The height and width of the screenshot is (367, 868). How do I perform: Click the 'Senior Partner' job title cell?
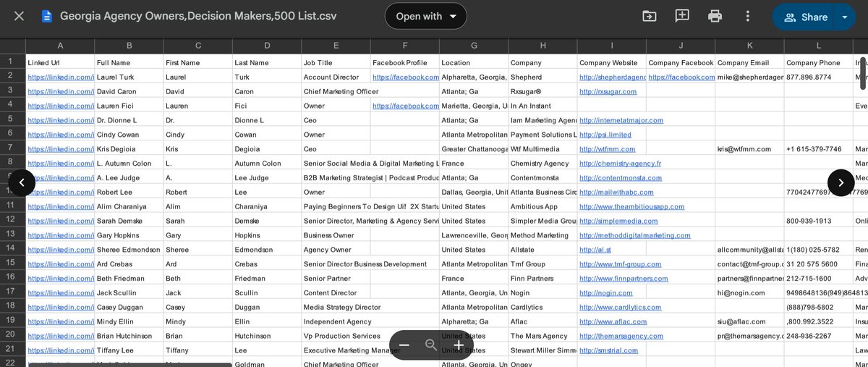336,279
